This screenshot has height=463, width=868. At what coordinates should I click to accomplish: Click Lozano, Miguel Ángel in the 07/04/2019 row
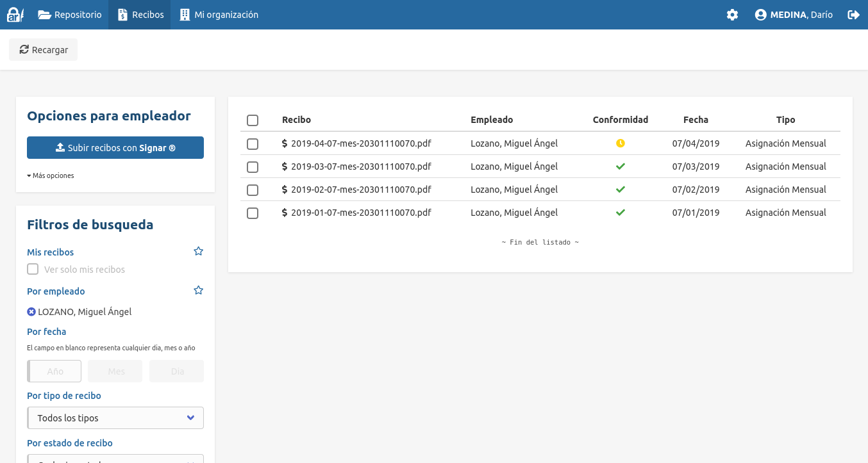pos(514,143)
